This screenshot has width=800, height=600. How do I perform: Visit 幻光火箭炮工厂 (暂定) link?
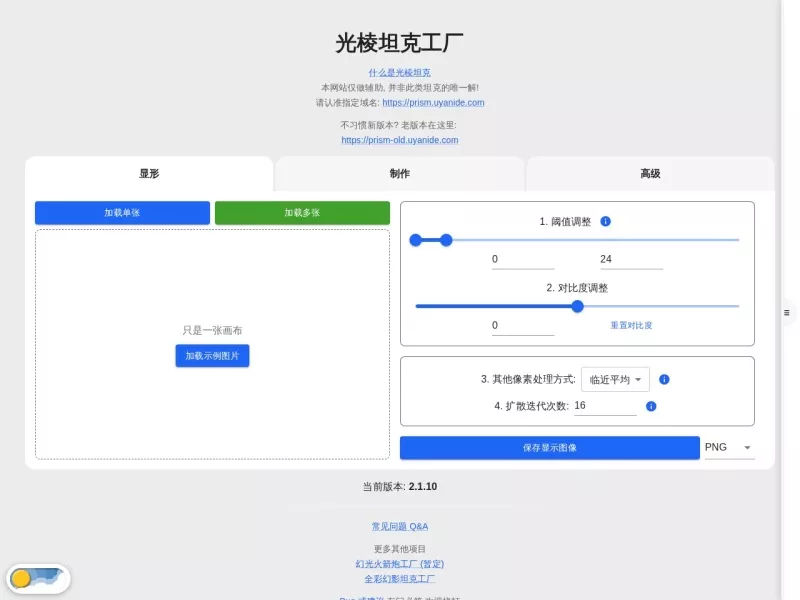(x=399, y=564)
